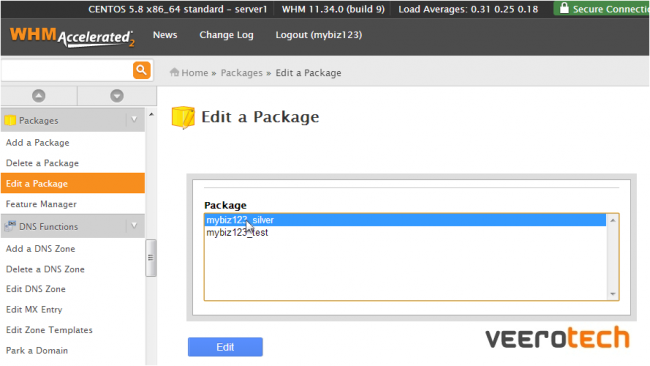Click the DNS Functions section icon
This screenshot has width=650, height=366.
click(10, 226)
